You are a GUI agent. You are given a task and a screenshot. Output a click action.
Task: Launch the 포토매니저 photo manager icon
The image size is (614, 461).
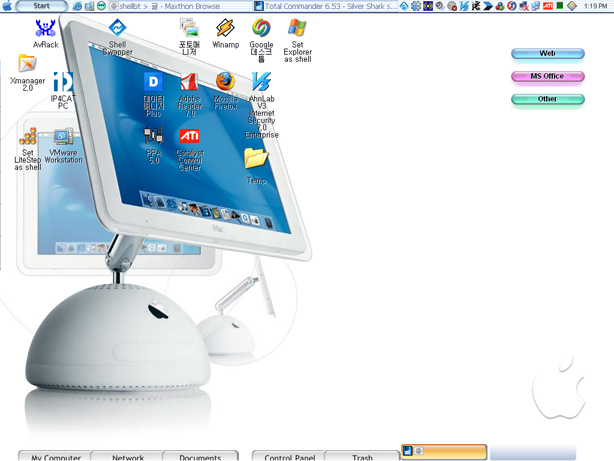(x=190, y=37)
